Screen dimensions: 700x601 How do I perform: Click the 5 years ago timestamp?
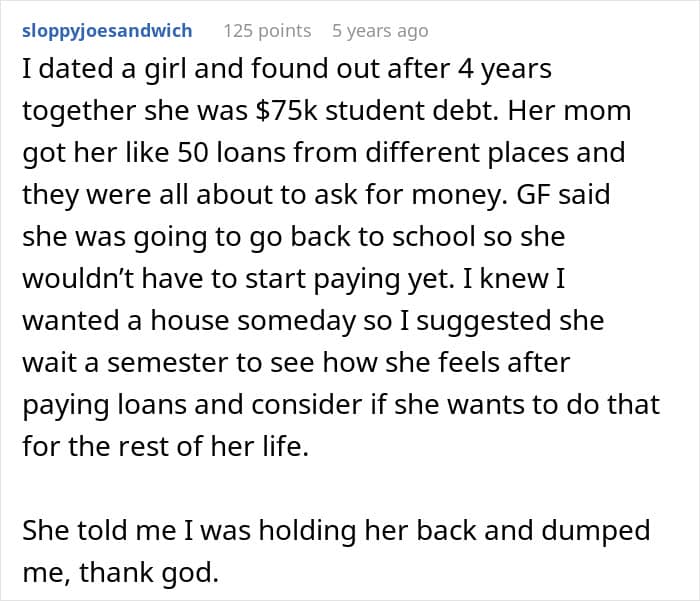(380, 31)
